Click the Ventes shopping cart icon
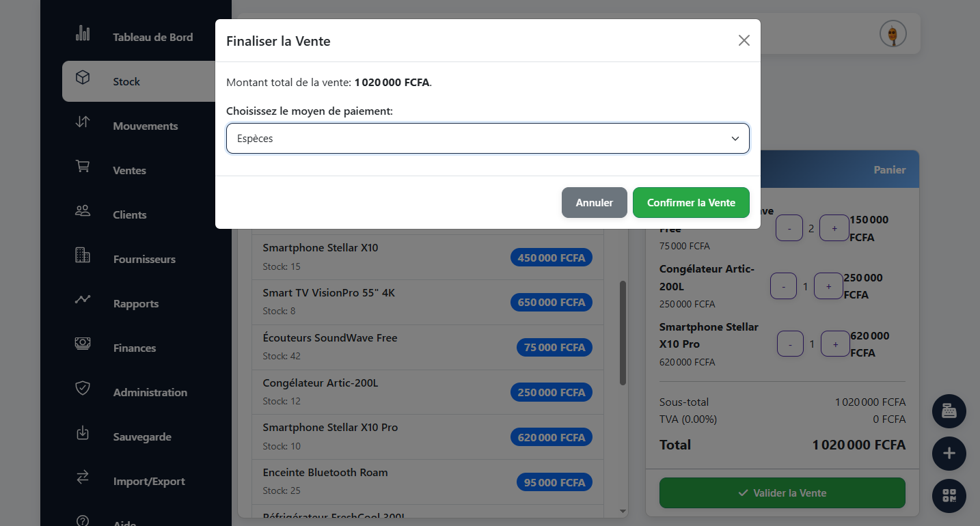 [x=83, y=167]
